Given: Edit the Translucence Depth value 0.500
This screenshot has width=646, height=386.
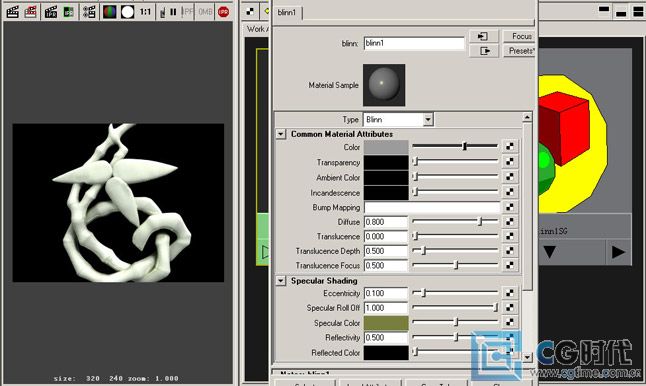Looking at the screenshot, I should click(x=386, y=251).
